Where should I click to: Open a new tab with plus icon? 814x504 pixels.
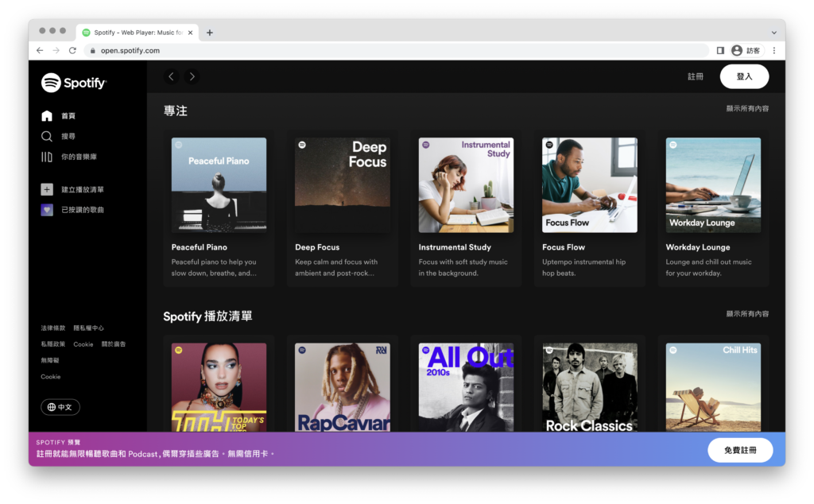point(210,33)
